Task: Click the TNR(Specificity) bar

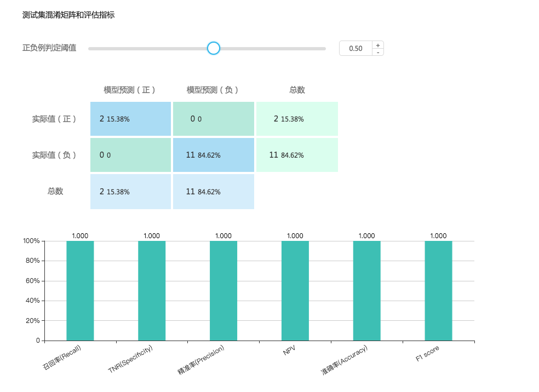Action: pyautogui.click(x=152, y=290)
